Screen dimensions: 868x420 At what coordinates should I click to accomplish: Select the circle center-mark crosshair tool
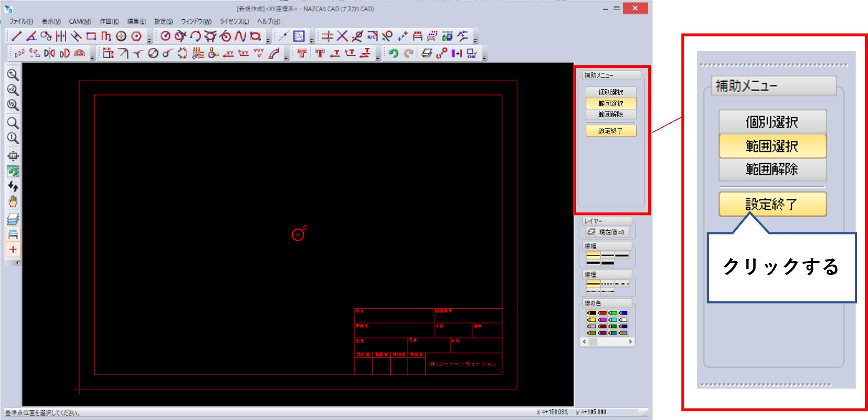121,36
